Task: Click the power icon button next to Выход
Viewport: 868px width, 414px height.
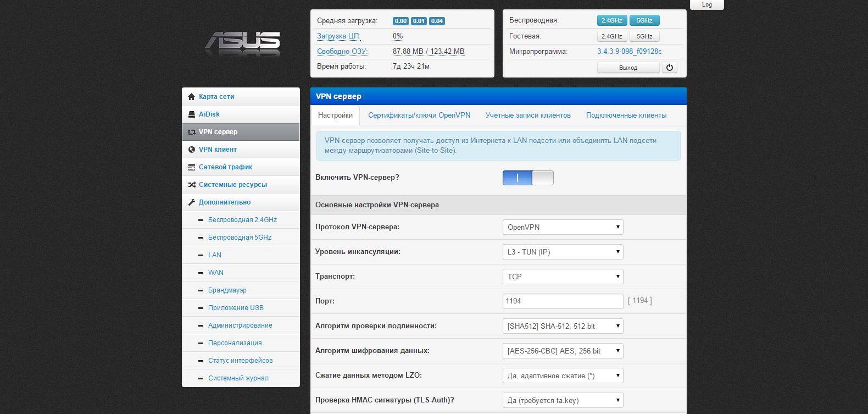Action: [670, 68]
